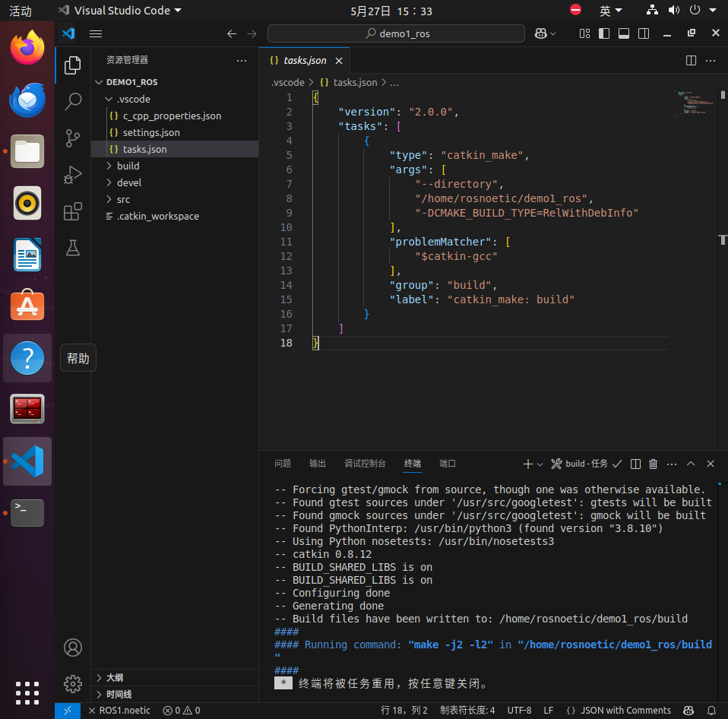The height and width of the screenshot is (719, 728).
Task: Toggle the secondary side bar visibility
Action: pyautogui.click(x=644, y=33)
